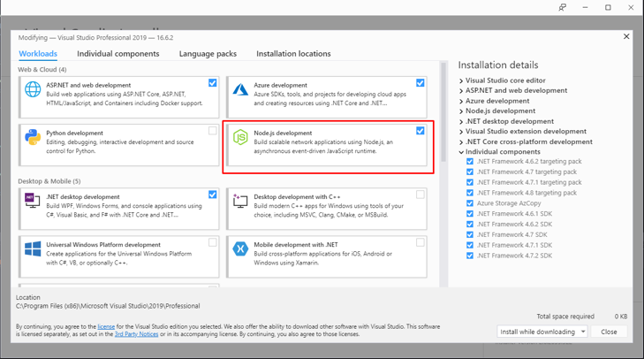Viewport: 644px width, 359px height.
Task: Check Universal Windows Platform development workload
Action: [x=212, y=242]
